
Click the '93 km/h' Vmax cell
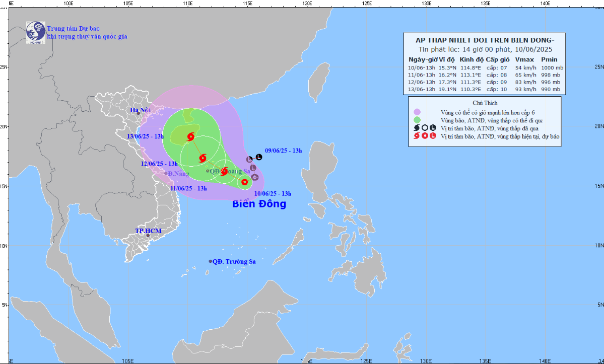click(525, 89)
